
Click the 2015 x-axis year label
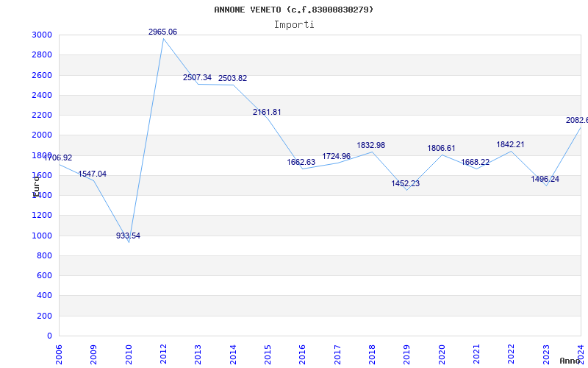pyautogui.click(x=268, y=355)
